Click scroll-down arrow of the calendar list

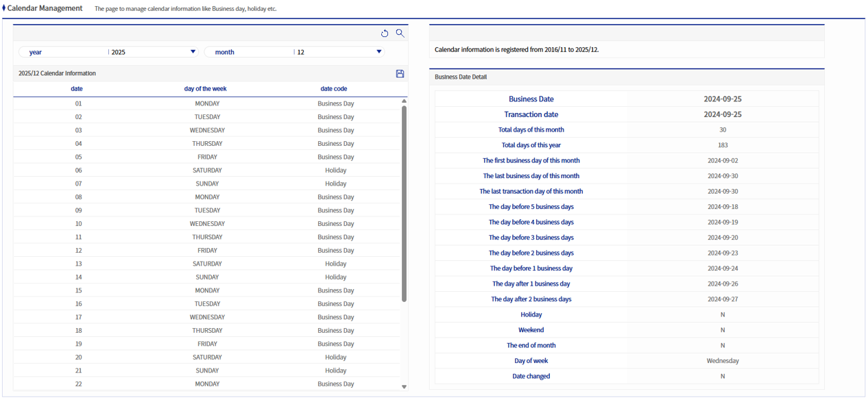click(x=404, y=387)
